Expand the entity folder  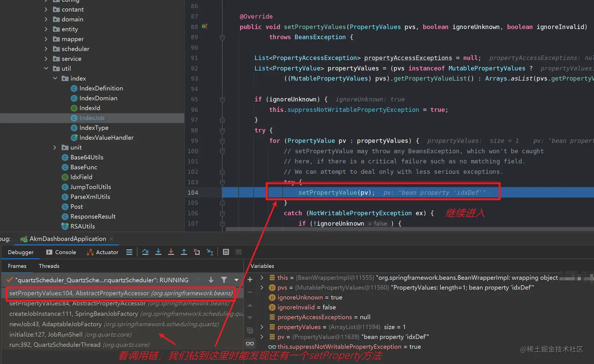[46, 29]
